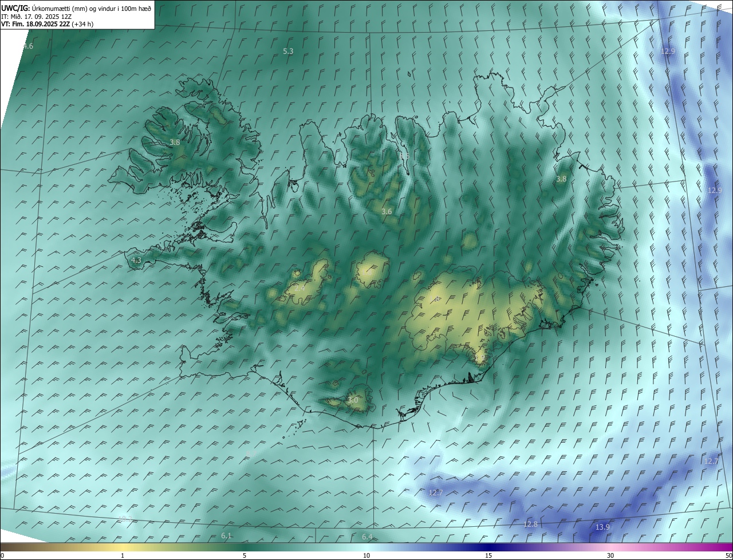Image resolution: width=733 pixels, height=560 pixels.
Task: Click the 10.2 value label on the map
Action: pos(125,519)
